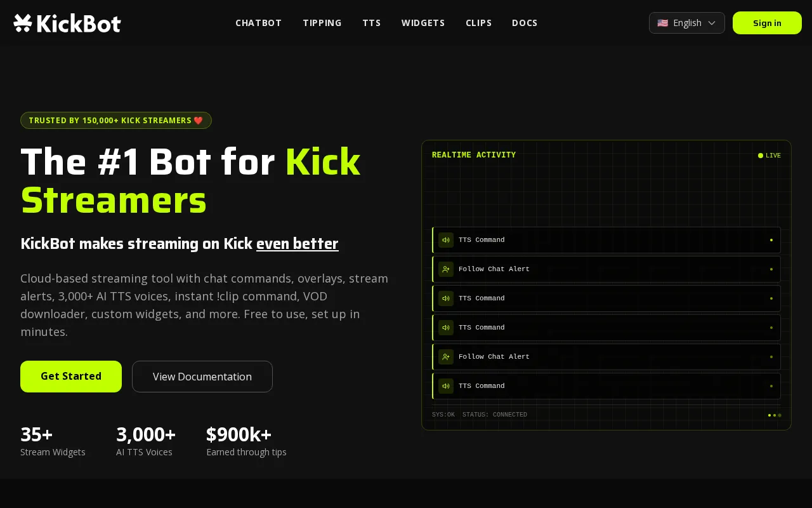Click user-plus icon of upper Follow Chat Alert row
Viewport: 812px width, 508px height.
coord(446,269)
